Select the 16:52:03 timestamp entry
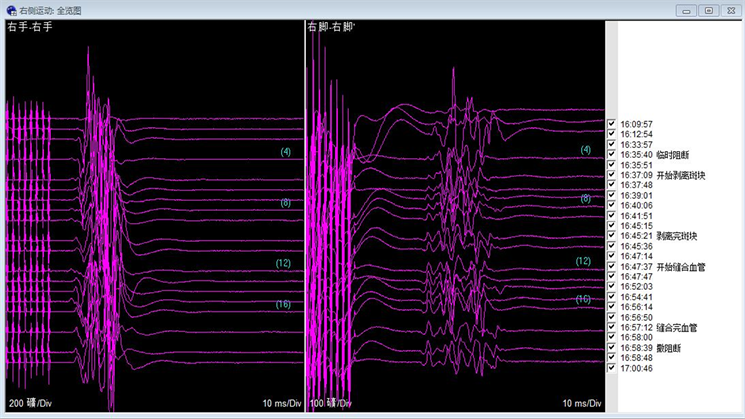Image resolution: width=745 pixels, height=419 pixels. click(636, 287)
